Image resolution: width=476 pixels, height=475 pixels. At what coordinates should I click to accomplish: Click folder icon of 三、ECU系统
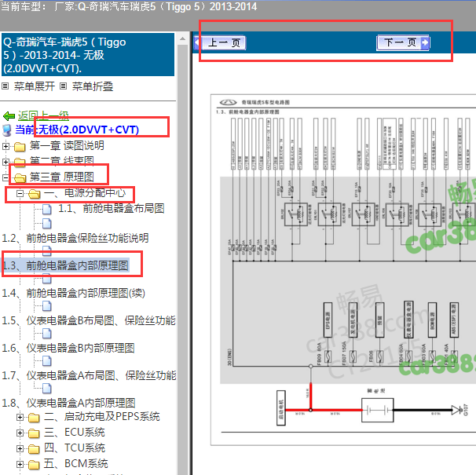click(34, 433)
